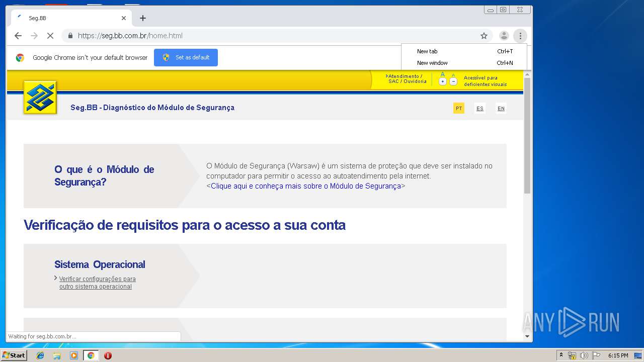Screen dimensions: 644x362
Task: Open the Chrome three-dot menu
Action: (x=520, y=36)
